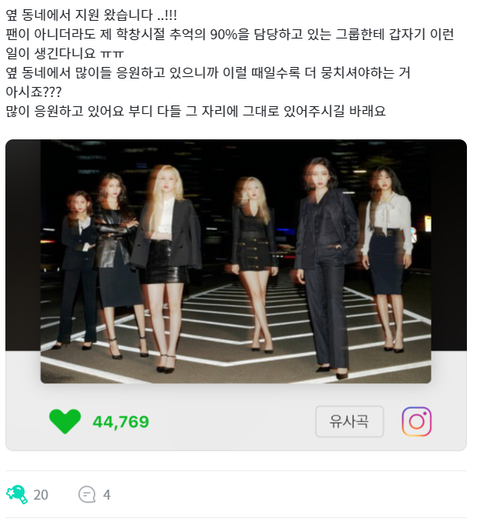The width and height of the screenshot is (480, 522).
Task: Tap the teal cheer pom-pom icon
Action: pyautogui.click(x=17, y=494)
